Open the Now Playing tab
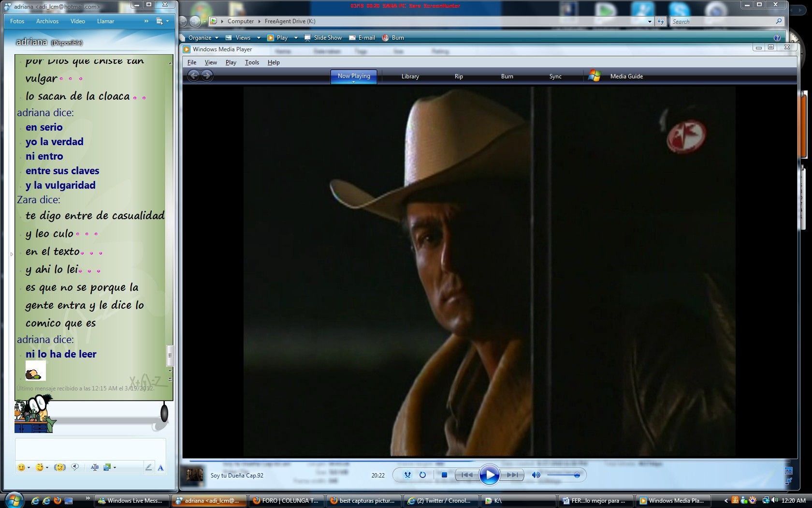This screenshot has height=508, width=812. coord(354,76)
